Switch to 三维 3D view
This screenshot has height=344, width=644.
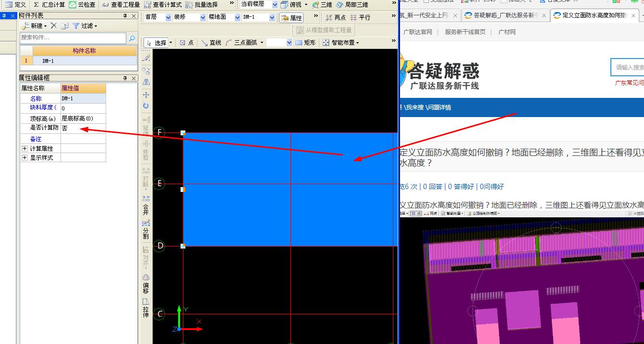click(x=322, y=4)
